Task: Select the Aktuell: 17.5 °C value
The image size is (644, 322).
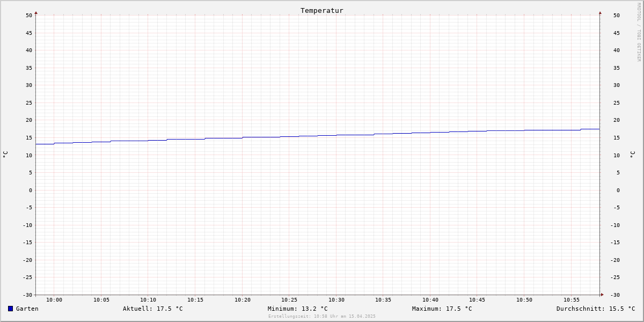Action: (153, 309)
